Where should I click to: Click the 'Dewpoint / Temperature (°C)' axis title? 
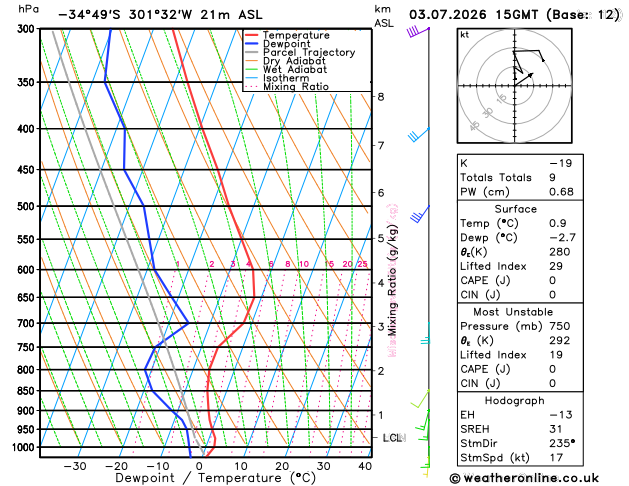coord(215,478)
